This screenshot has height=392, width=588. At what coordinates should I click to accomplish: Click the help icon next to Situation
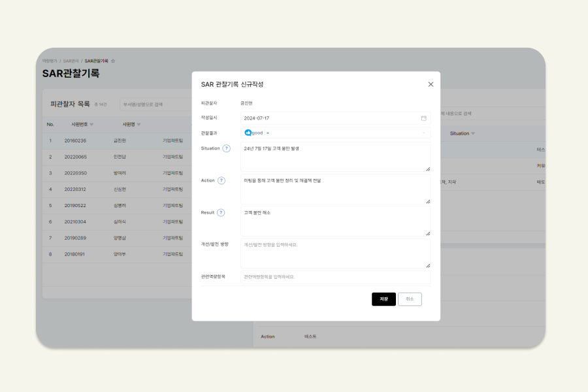coord(227,148)
